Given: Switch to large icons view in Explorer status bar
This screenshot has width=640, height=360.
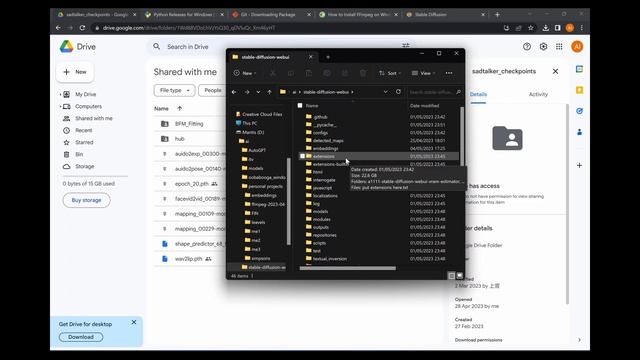Looking at the screenshot, I should tap(460, 276).
